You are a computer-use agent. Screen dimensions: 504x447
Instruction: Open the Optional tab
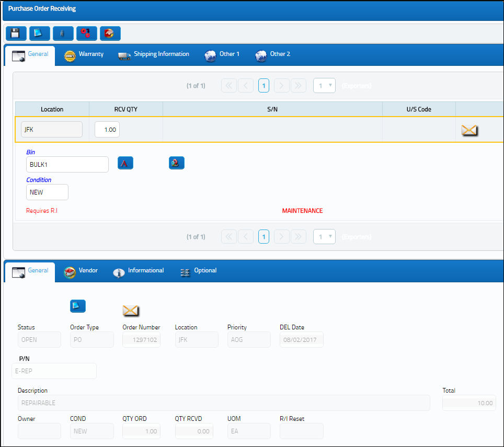point(198,272)
